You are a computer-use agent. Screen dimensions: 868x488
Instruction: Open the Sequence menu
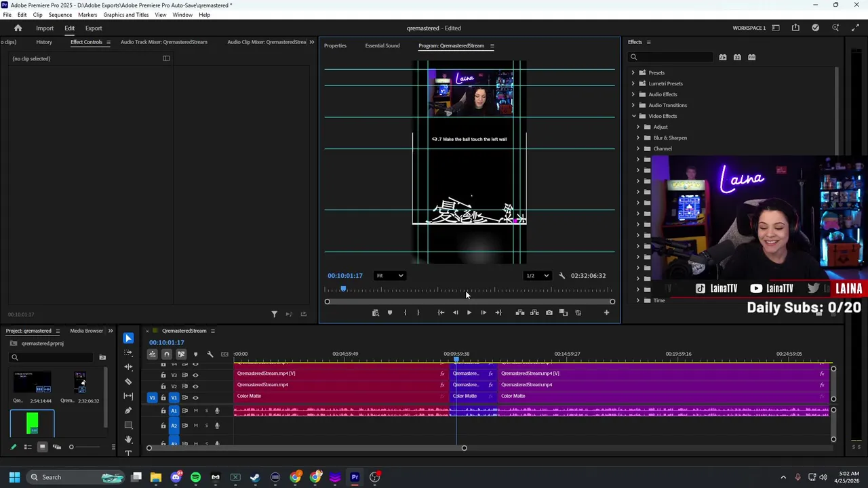coord(60,15)
